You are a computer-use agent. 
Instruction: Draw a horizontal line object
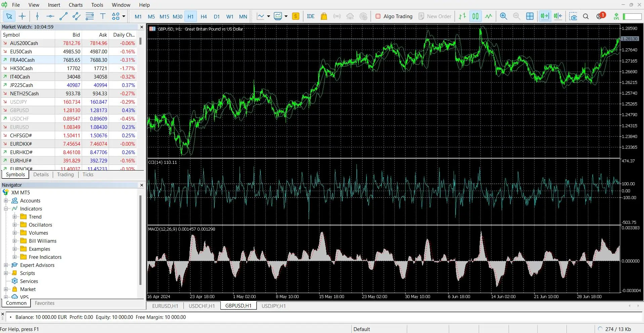click(x=50, y=16)
